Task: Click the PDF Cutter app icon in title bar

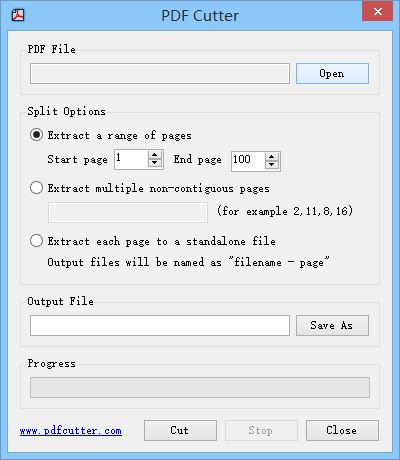Action: coord(18,15)
